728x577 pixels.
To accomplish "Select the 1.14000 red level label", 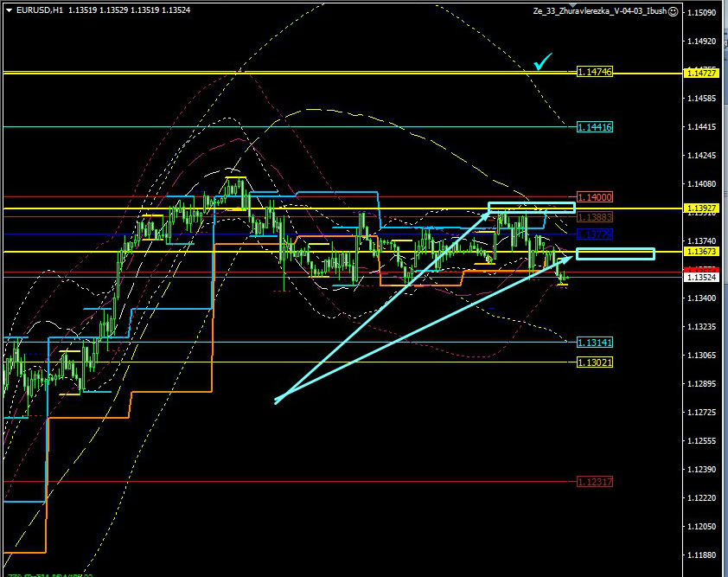I will click(595, 197).
